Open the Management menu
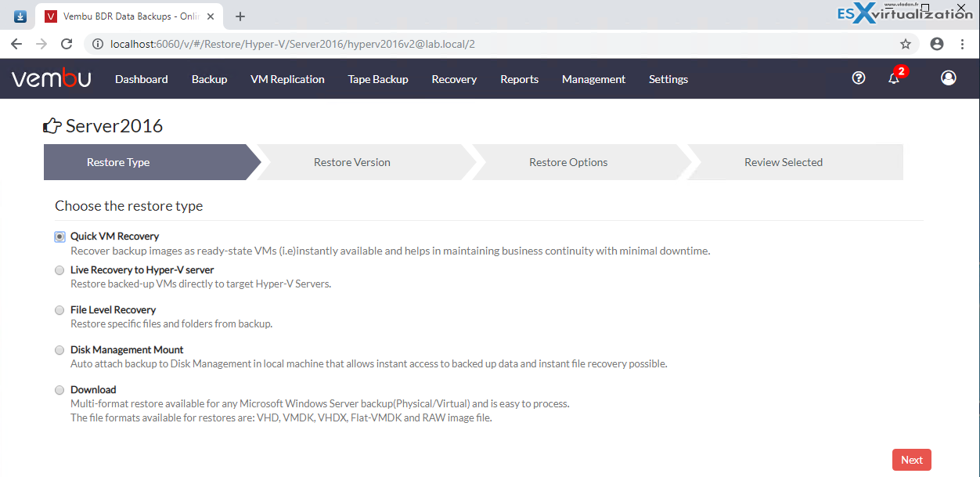 tap(593, 79)
